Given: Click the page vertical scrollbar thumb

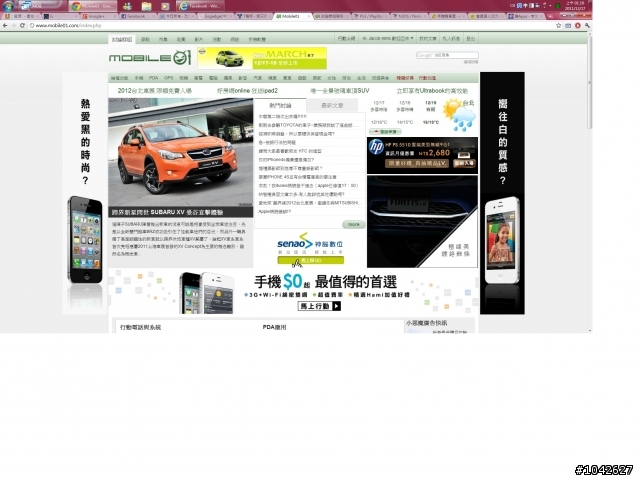Looking at the screenshot, I should [589, 82].
